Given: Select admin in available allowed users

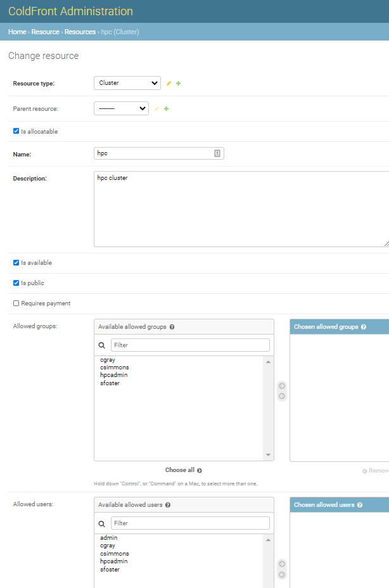Looking at the screenshot, I should click(109, 538).
